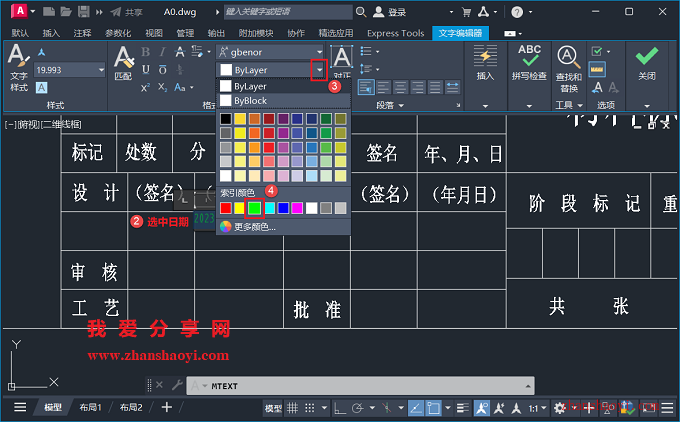Open the 视图 (View) ribbon tab
This screenshot has height=422, width=680.
tap(154, 33)
